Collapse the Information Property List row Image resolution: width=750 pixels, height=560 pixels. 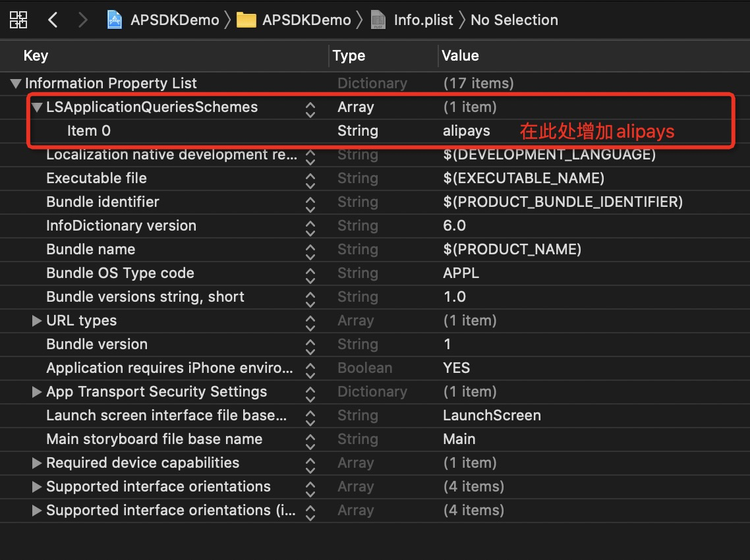[16, 84]
